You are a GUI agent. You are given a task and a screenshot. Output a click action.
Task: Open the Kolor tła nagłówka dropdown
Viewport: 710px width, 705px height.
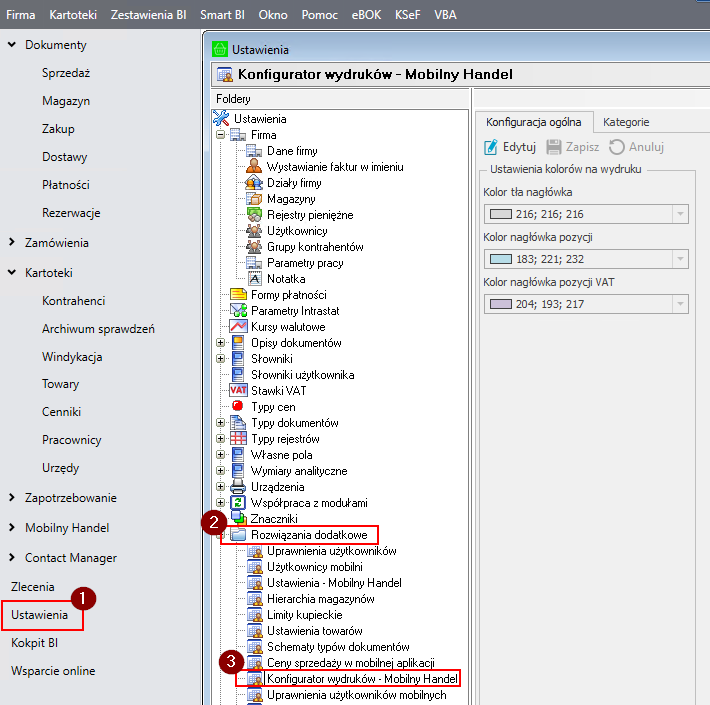pyautogui.click(x=680, y=214)
